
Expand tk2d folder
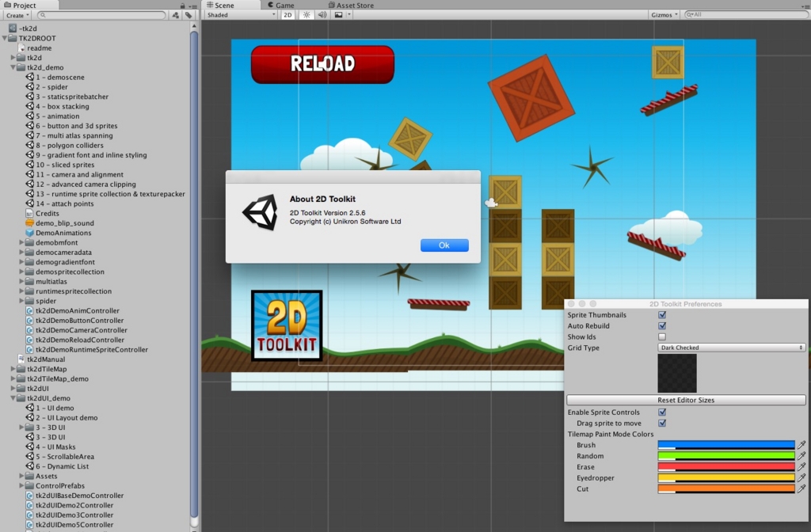(x=13, y=57)
